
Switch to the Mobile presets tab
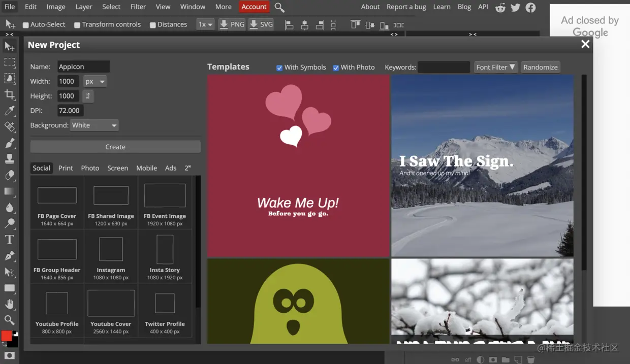(146, 168)
